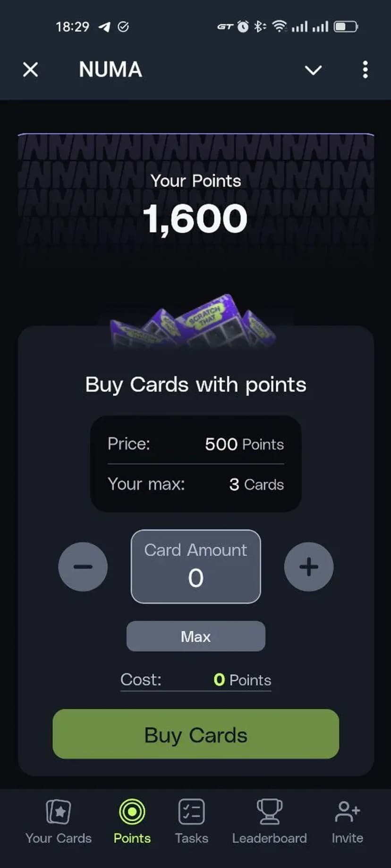Screen dimensions: 391x868
Task: Tap the green Buy Cards button
Action: (x=196, y=734)
